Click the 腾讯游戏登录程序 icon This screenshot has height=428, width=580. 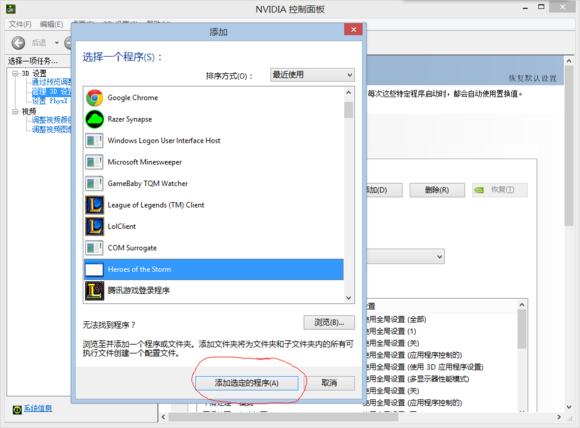click(x=95, y=291)
